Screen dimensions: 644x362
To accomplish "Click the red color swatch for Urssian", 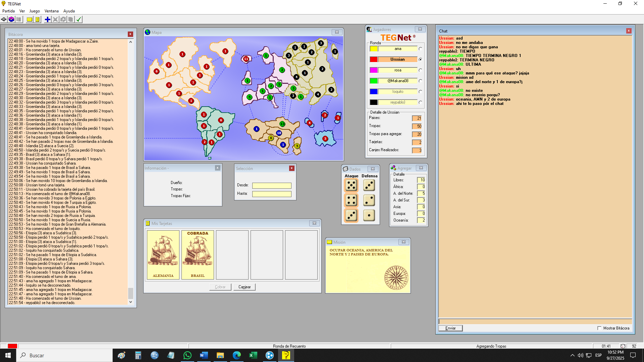I will click(x=374, y=59).
